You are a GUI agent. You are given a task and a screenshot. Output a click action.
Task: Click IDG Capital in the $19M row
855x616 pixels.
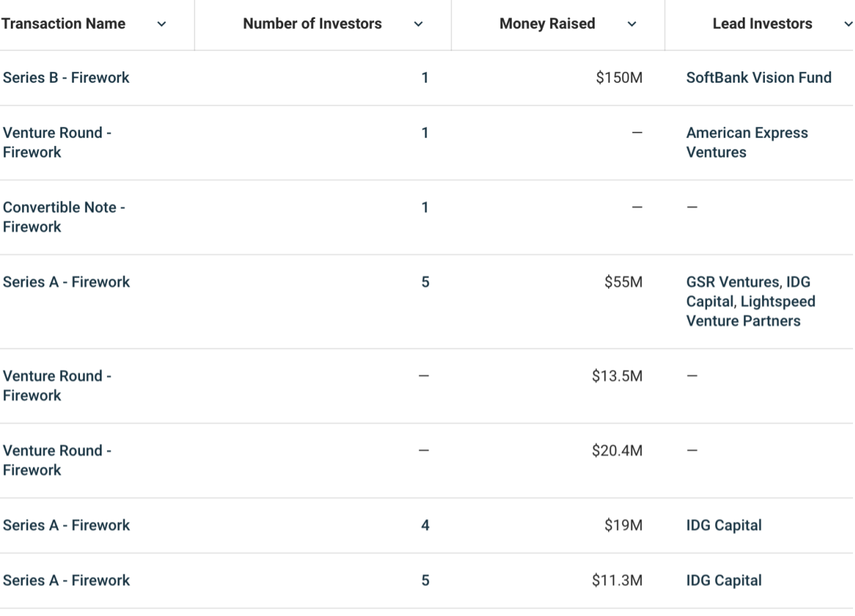(724, 525)
